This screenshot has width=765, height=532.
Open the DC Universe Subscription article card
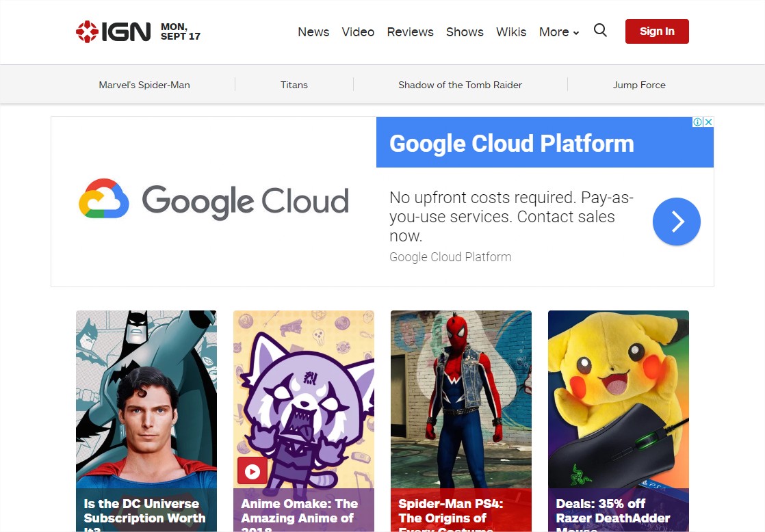(146, 421)
